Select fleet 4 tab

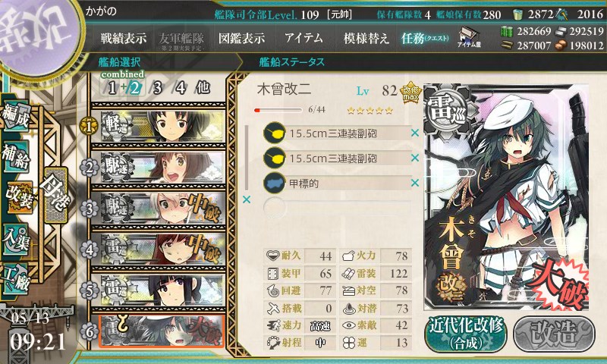[x=181, y=88]
